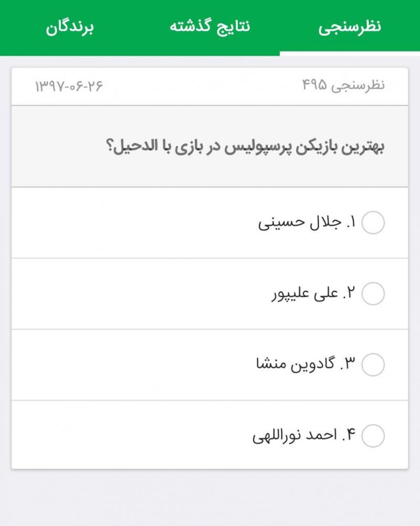Select the نظرسنجی (poll) tab

point(350,27)
